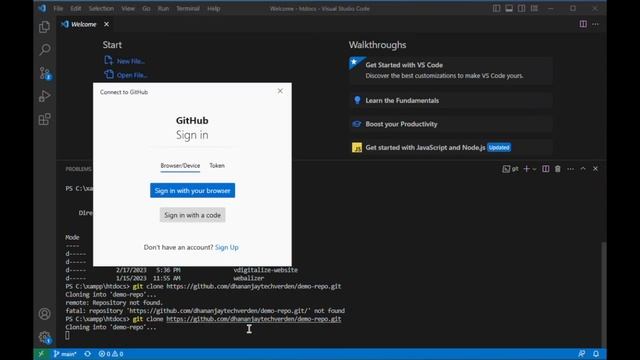The height and width of the screenshot is (360, 640).
Task: Kill terminal with trash icon
Action: point(558,169)
